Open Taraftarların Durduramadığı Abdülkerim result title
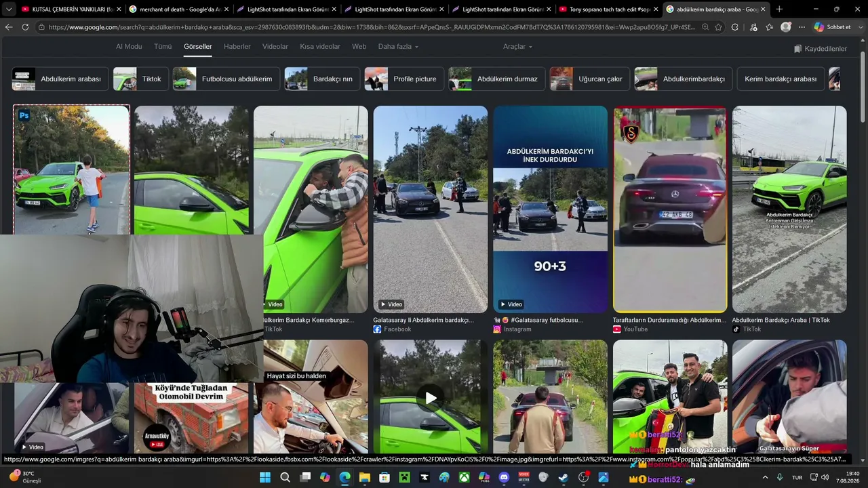Viewport: 868px width, 488px height. (x=669, y=320)
